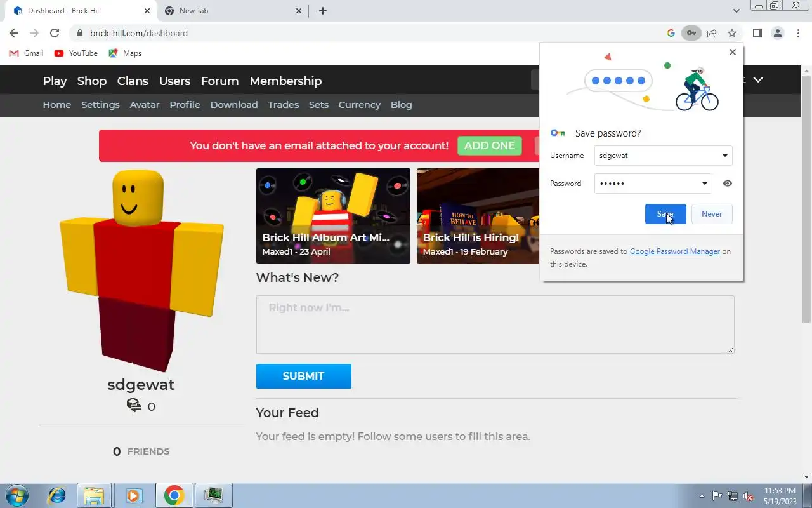Image resolution: width=812 pixels, height=508 pixels.
Task: Open Brick Hill Album Art blog card
Action: tap(333, 216)
